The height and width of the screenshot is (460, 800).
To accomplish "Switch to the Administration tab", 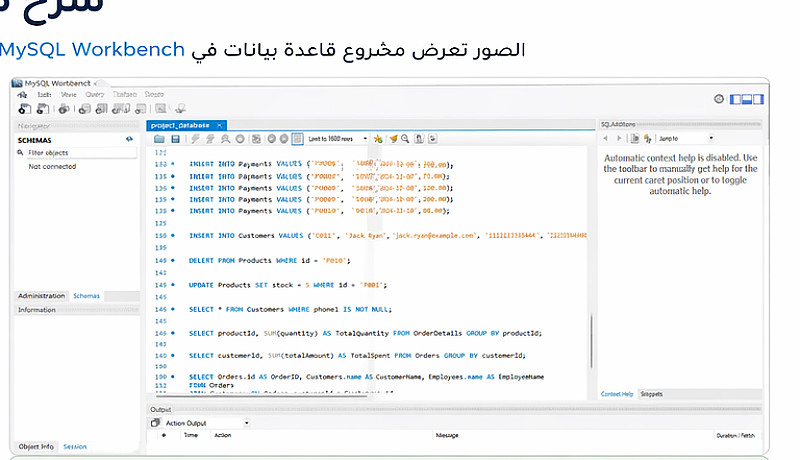I will [x=41, y=296].
